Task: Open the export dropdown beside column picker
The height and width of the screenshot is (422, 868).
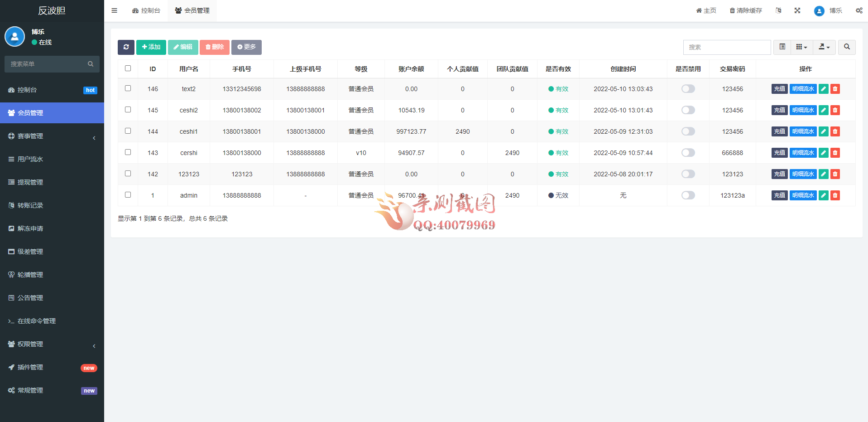Action: (824, 47)
